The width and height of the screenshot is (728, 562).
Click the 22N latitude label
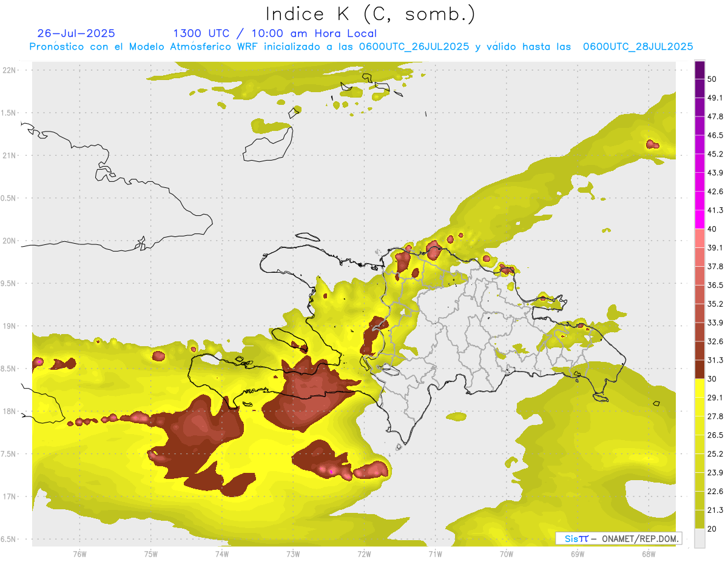(x=9, y=70)
